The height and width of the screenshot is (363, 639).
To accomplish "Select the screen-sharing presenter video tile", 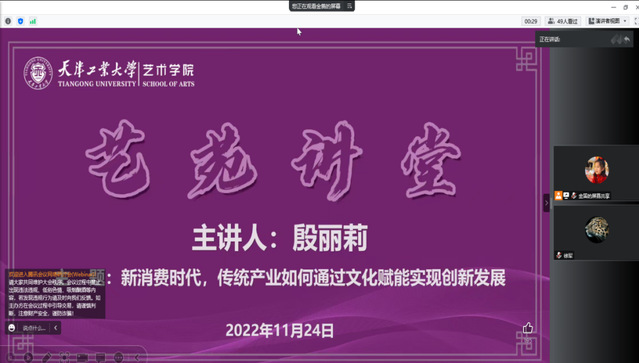I will pos(596,173).
